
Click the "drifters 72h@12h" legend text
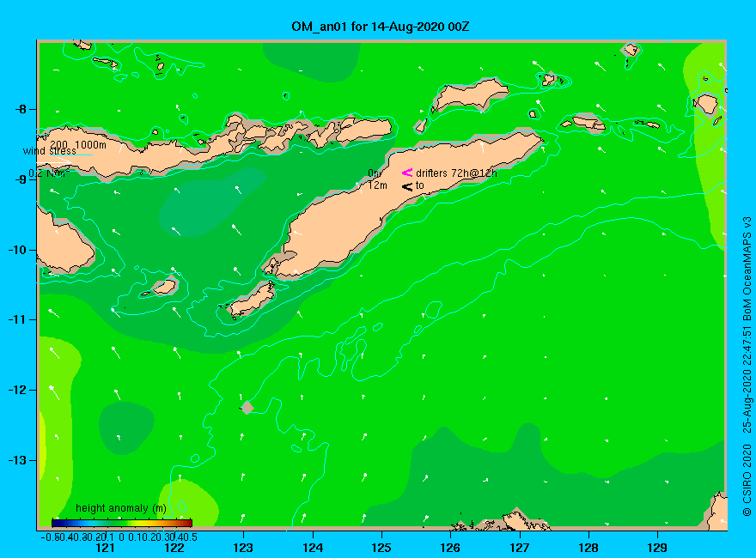(x=456, y=173)
